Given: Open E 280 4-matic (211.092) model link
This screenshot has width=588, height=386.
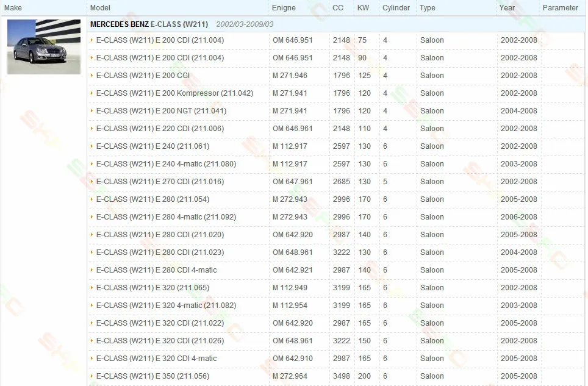Looking at the screenshot, I should [166, 217].
